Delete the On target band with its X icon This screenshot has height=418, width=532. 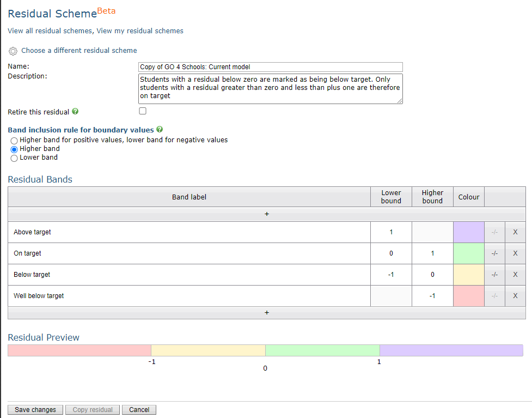click(x=515, y=253)
